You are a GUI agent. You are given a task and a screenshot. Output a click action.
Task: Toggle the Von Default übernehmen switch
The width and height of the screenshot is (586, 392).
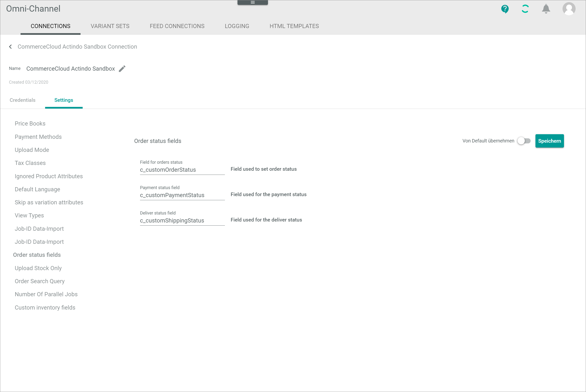click(524, 141)
